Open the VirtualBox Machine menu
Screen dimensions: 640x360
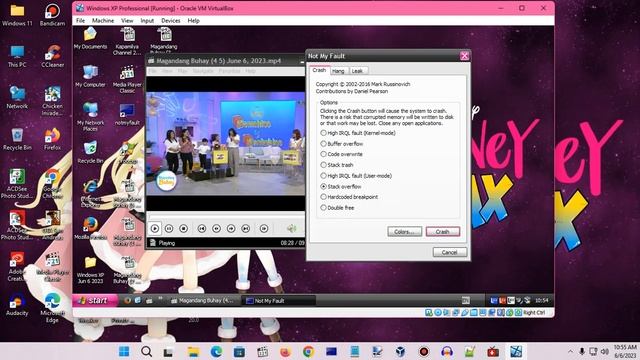point(103,20)
